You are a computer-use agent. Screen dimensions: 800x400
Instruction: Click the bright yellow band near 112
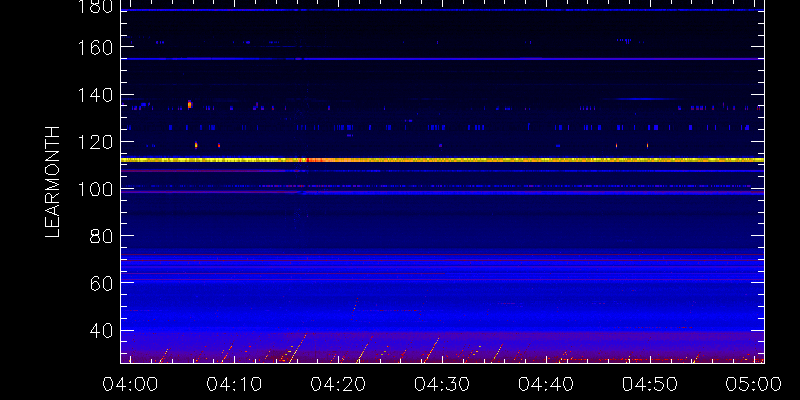(442, 160)
